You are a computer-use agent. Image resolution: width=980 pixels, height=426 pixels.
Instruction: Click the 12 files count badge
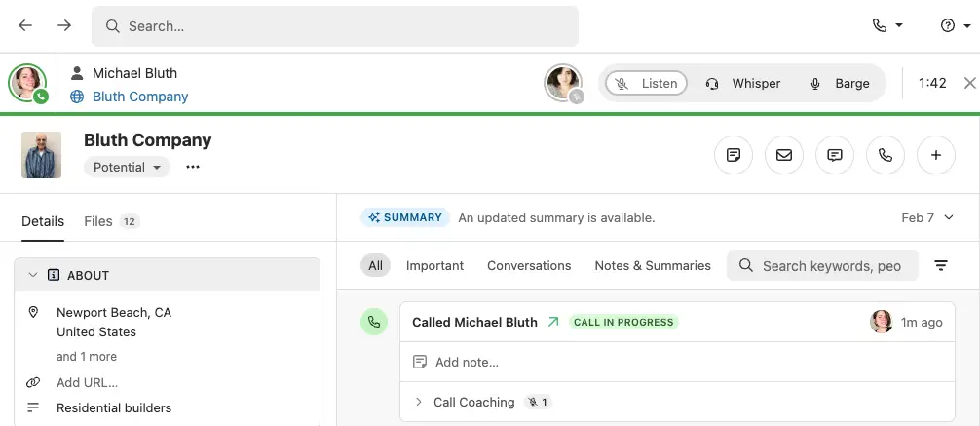tap(130, 221)
